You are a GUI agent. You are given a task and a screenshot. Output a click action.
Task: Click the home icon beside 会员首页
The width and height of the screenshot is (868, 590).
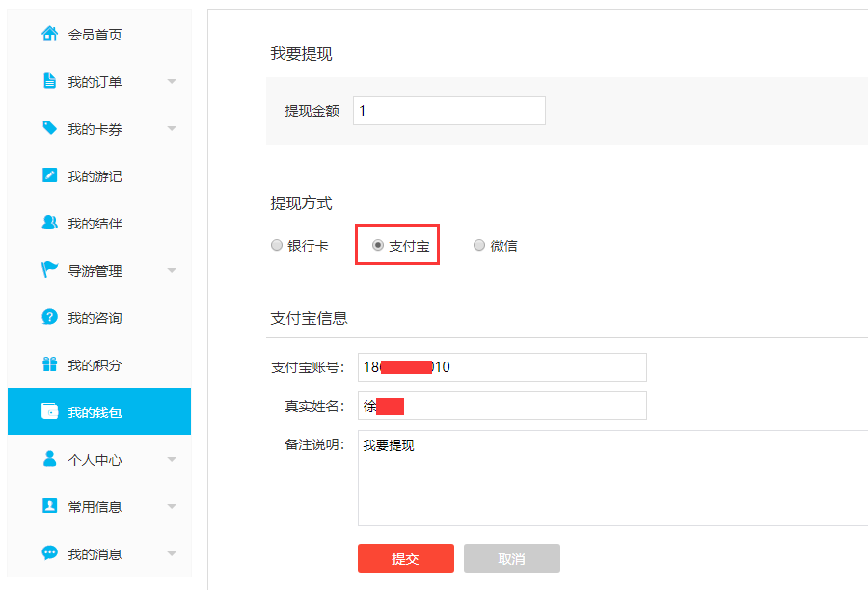[49, 34]
